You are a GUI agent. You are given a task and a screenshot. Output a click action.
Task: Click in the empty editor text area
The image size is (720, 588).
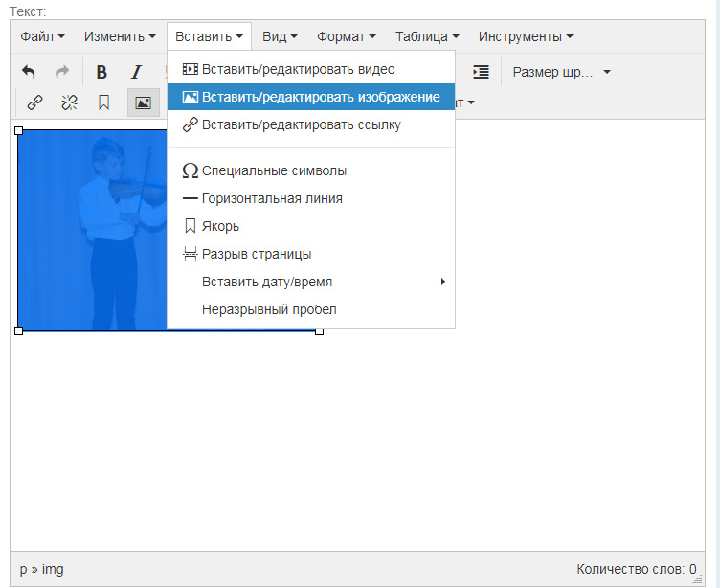tap(357, 441)
